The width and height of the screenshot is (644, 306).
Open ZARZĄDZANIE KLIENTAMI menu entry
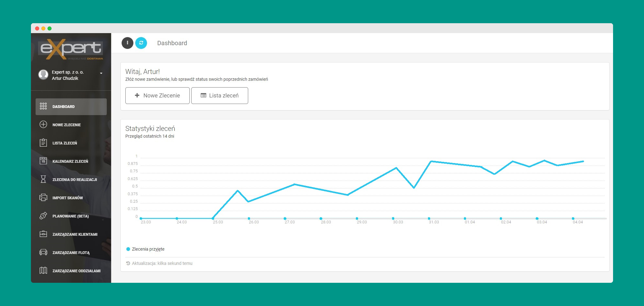[71, 234]
